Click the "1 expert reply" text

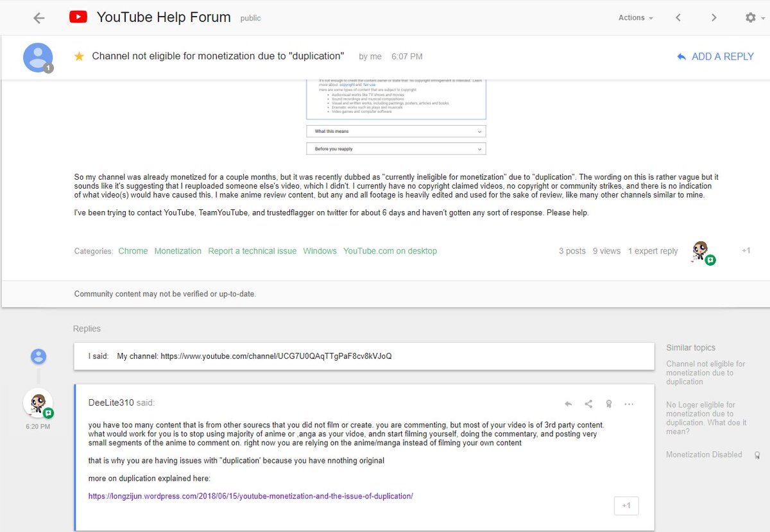coord(653,251)
